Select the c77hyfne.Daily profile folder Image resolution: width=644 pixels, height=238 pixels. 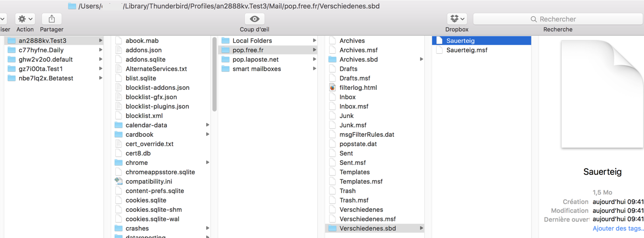[x=41, y=50]
